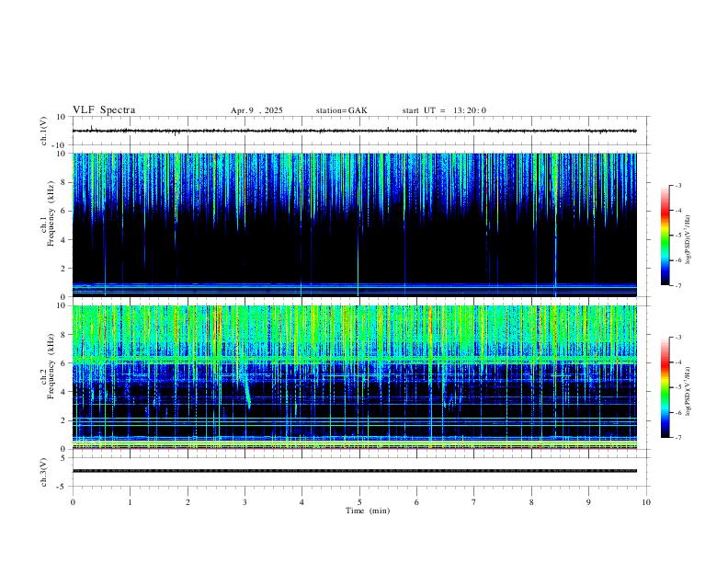Screen dimensions: 728x563
Task: Click the time axis tick label '3'
Action: pyautogui.click(x=245, y=502)
